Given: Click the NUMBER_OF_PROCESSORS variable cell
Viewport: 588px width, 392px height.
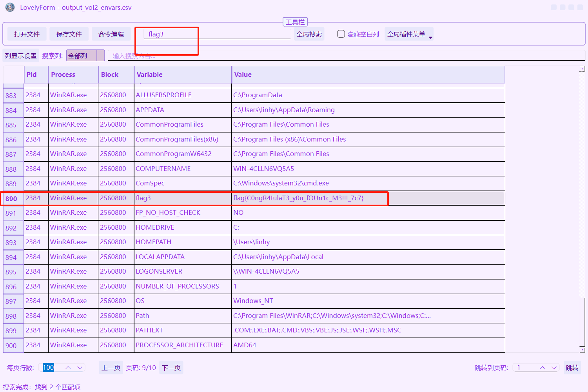Looking at the screenshot, I should coord(183,287).
